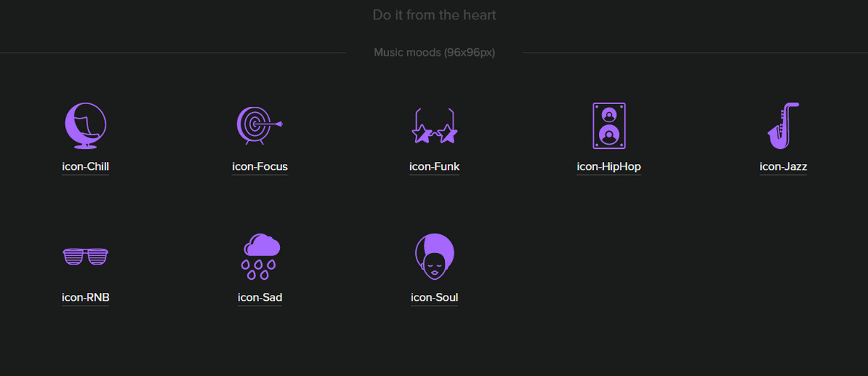
Task: Click the icon-Soul text link
Action: pos(434,297)
